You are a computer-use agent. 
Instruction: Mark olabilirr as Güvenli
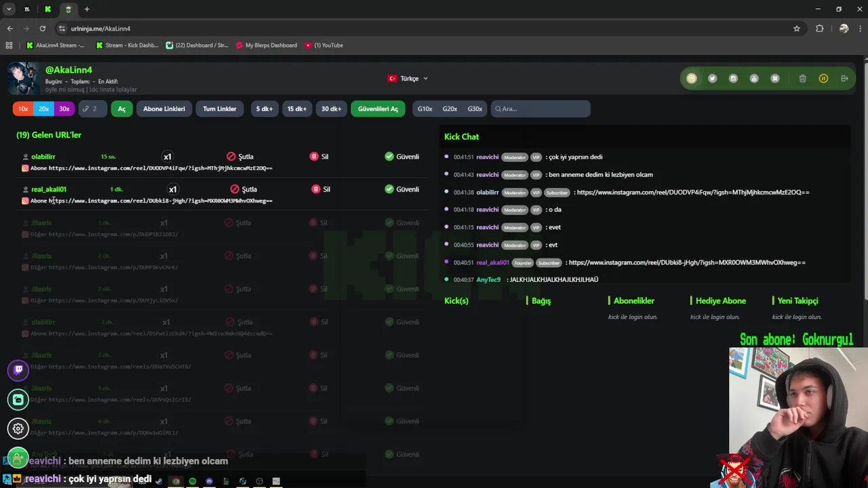coord(401,157)
